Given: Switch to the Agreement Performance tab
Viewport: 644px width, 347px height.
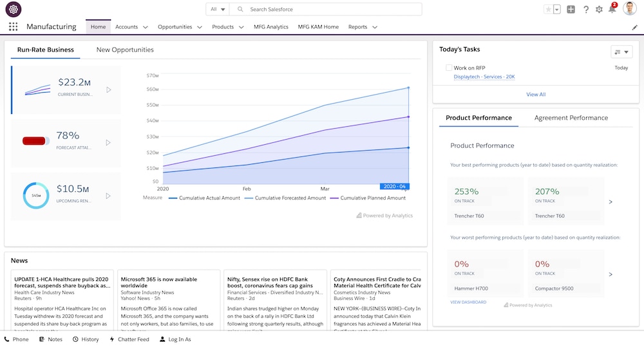Looking at the screenshot, I should [x=571, y=118].
